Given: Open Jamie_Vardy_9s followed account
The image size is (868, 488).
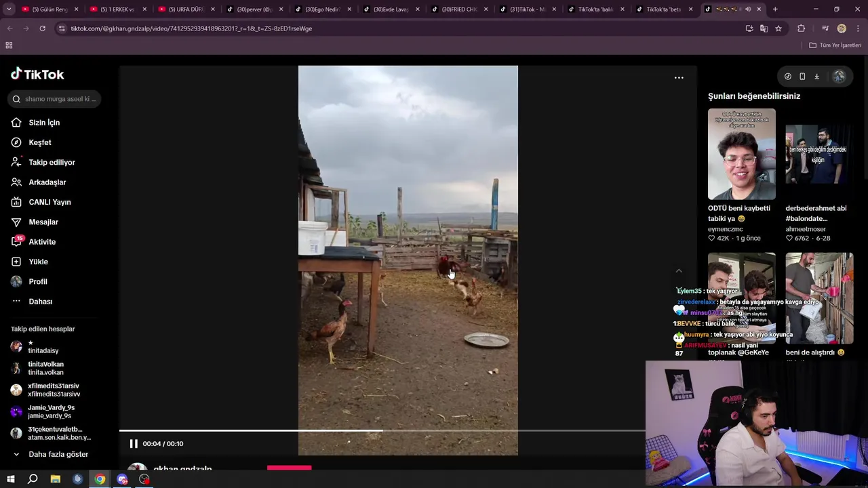Looking at the screenshot, I should 51,411.
